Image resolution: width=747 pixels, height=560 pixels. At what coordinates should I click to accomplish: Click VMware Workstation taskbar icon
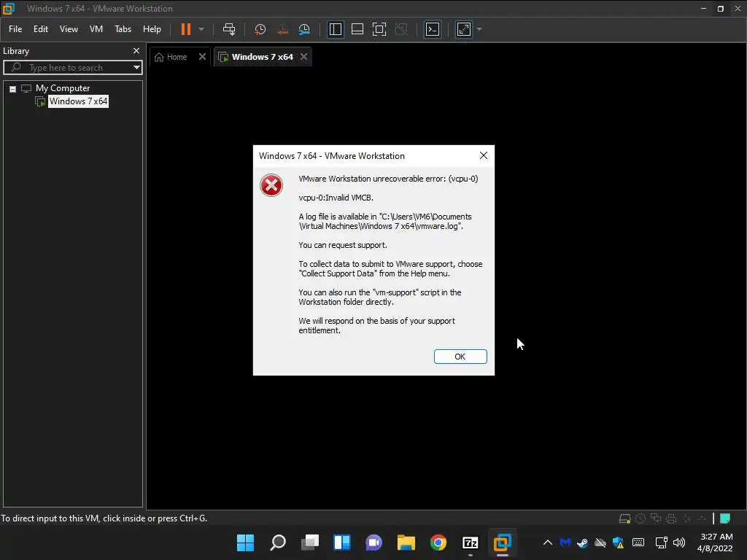coord(502,542)
